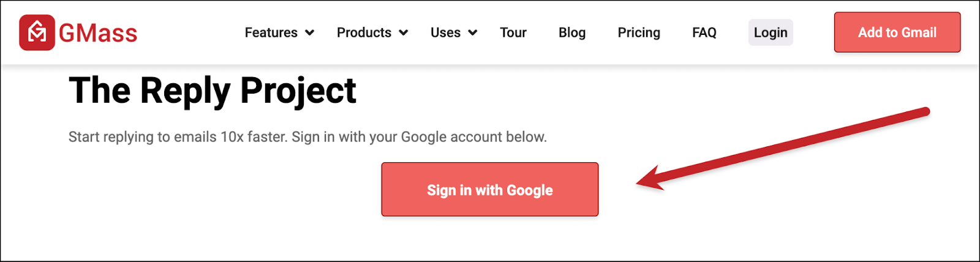Click the 'Start replying to emails 10x faster' sentence

[x=178, y=137]
